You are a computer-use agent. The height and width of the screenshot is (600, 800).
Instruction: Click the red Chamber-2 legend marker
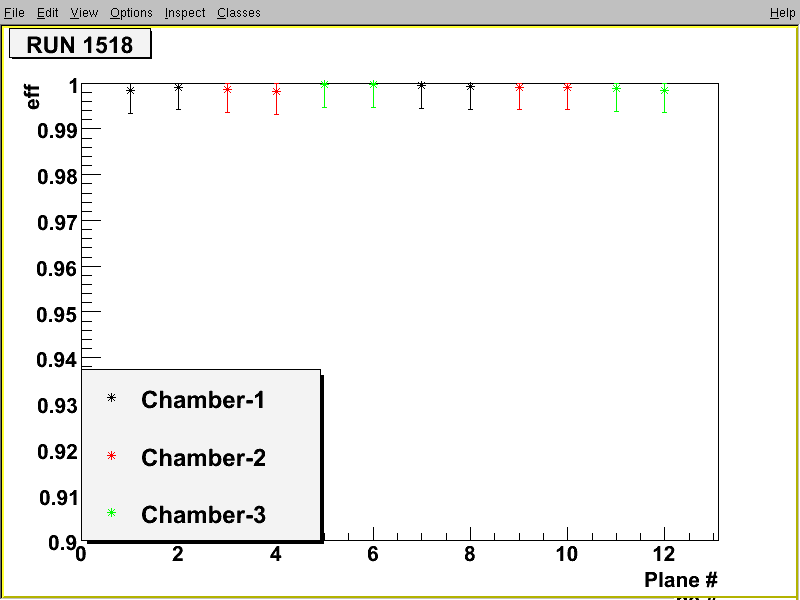(111, 456)
